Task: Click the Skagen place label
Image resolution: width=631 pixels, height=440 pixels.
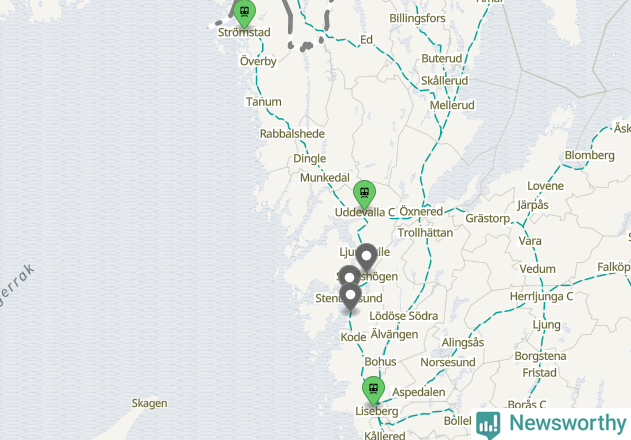Action: (x=149, y=403)
